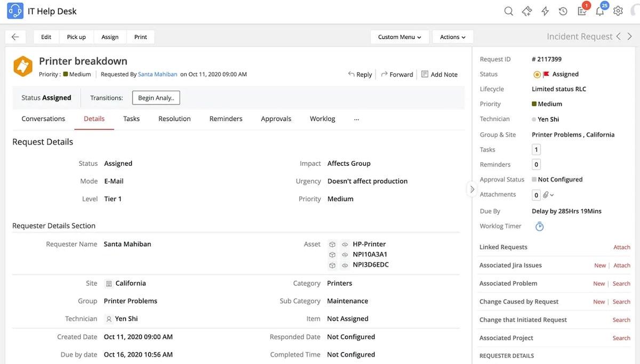Collapse the right side panel chevron

coord(472,189)
